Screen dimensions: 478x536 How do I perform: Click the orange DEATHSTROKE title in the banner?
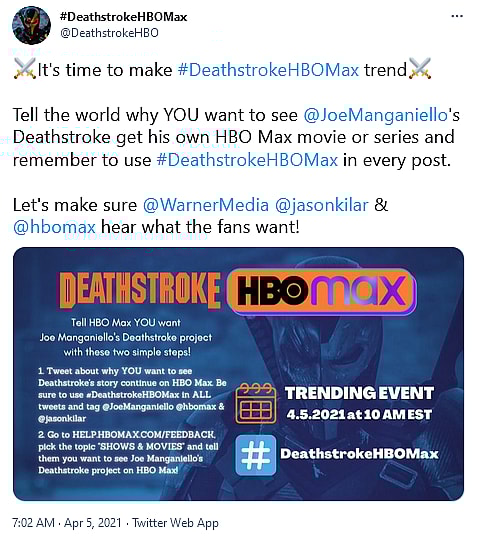pos(140,291)
